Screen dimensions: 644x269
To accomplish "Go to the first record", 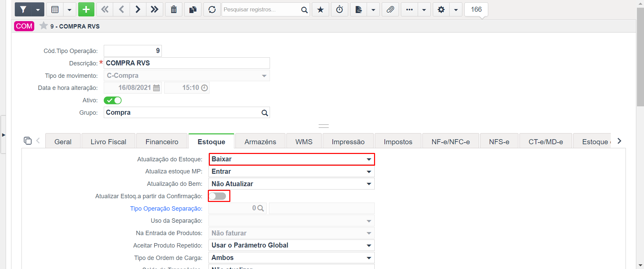I will (x=105, y=9).
